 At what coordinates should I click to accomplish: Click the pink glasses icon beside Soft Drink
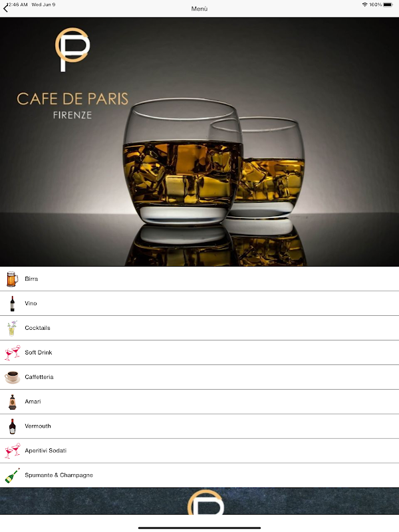tap(13, 352)
